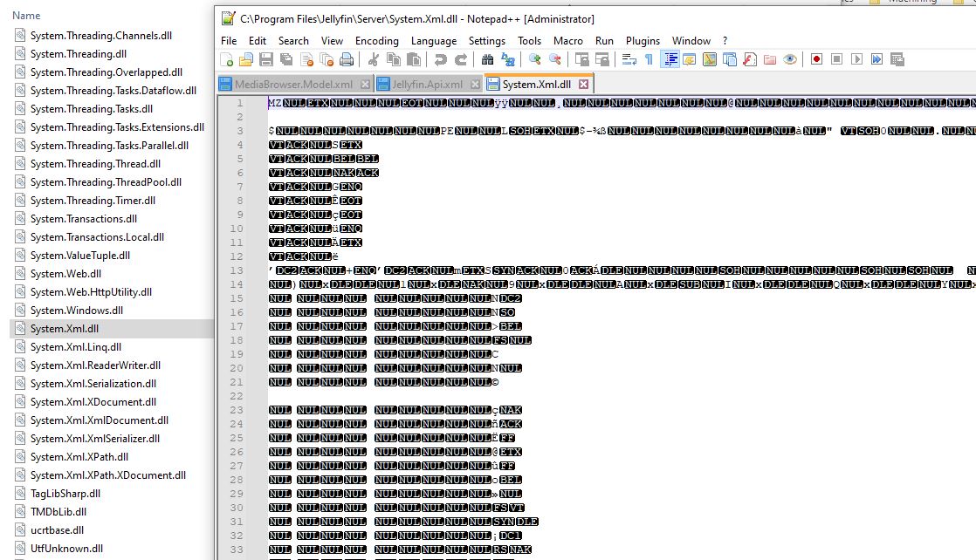Click the Name column header
976x560 pixels.
(26, 16)
